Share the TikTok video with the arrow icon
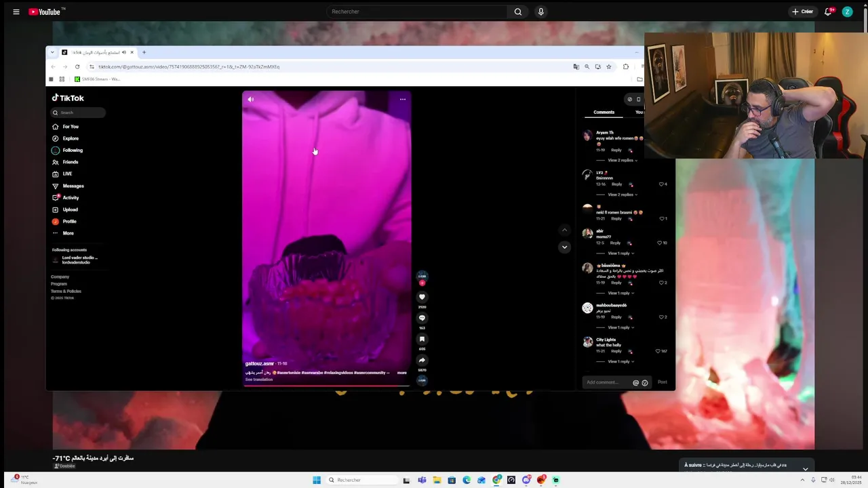 (x=422, y=360)
